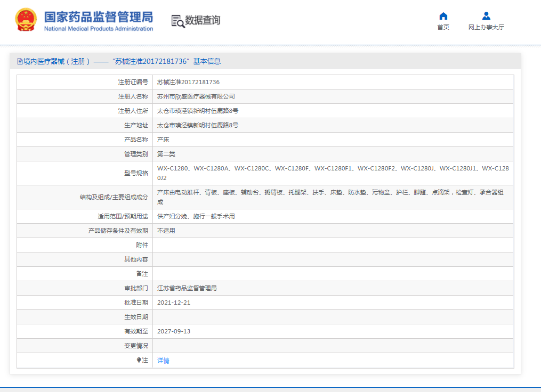Image resolution: width=541 pixels, height=392 pixels.
Task: Click the 数据查询 header text
Action: pyautogui.click(x=203, y=20)
